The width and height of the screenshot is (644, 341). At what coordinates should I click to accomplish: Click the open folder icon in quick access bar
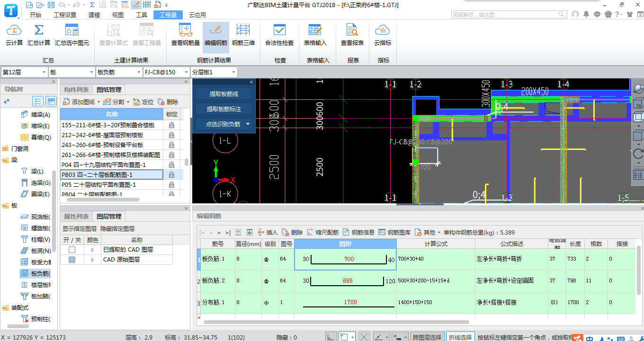pos(39,5)
